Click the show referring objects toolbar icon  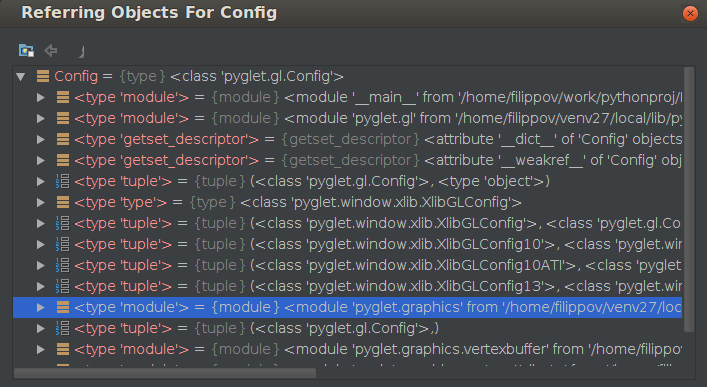click(26, 51)
